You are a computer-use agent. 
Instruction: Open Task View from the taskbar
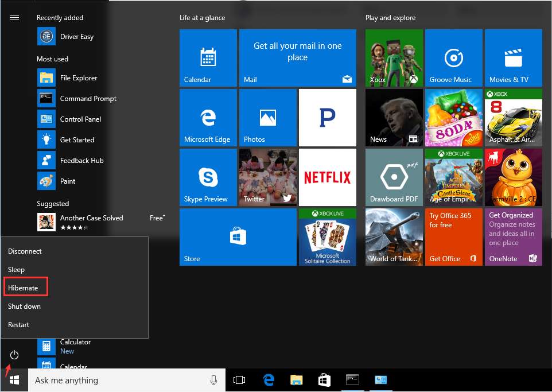[239, 380]
